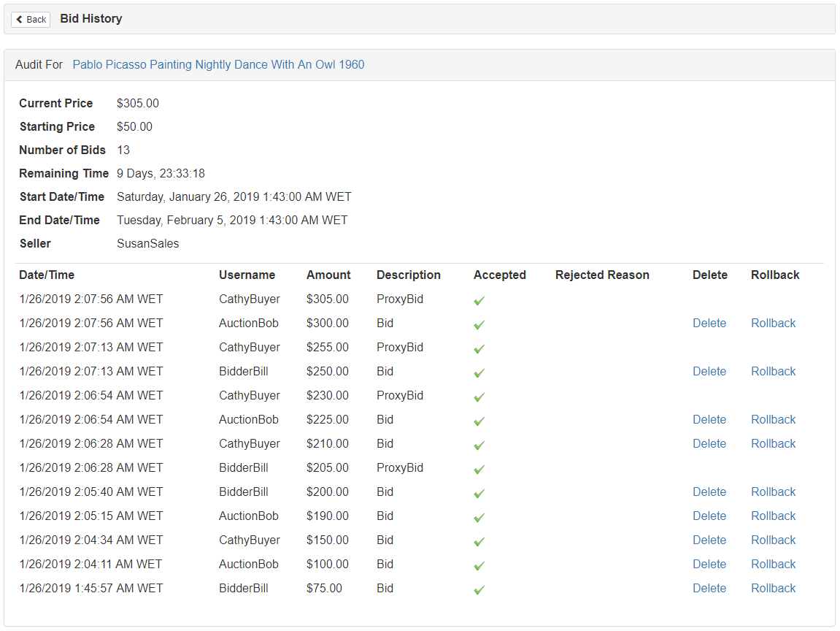This screenshot has width=840, height=631.
Task: Rollback to AuctionBob's $190.00 bid
Action: (x=773, y=516)
